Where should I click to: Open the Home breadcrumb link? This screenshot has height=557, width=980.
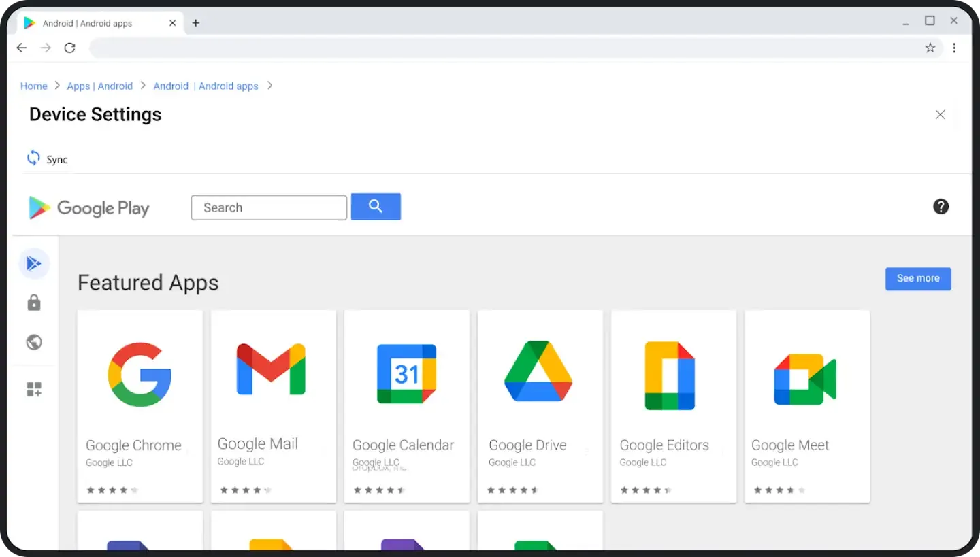(x=33, y=86)
